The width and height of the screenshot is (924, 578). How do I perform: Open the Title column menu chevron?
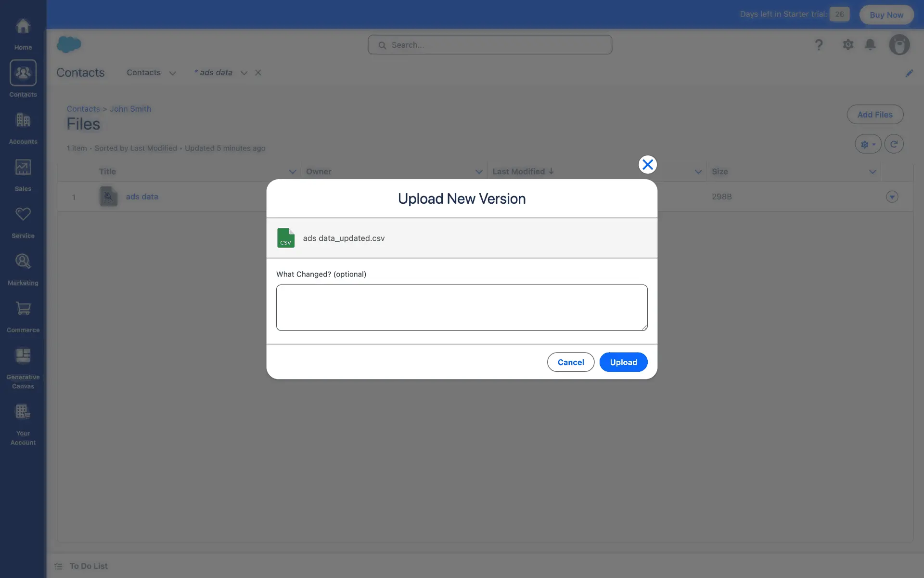pos(292,172)
